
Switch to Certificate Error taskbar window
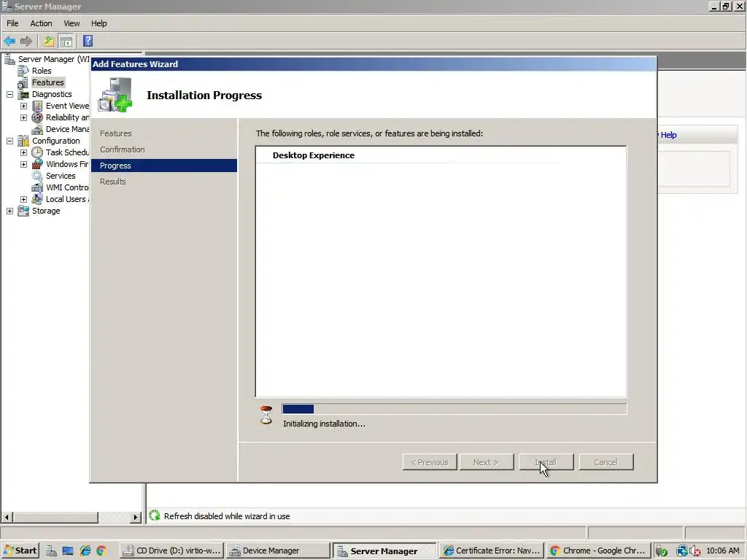[491, 551]
